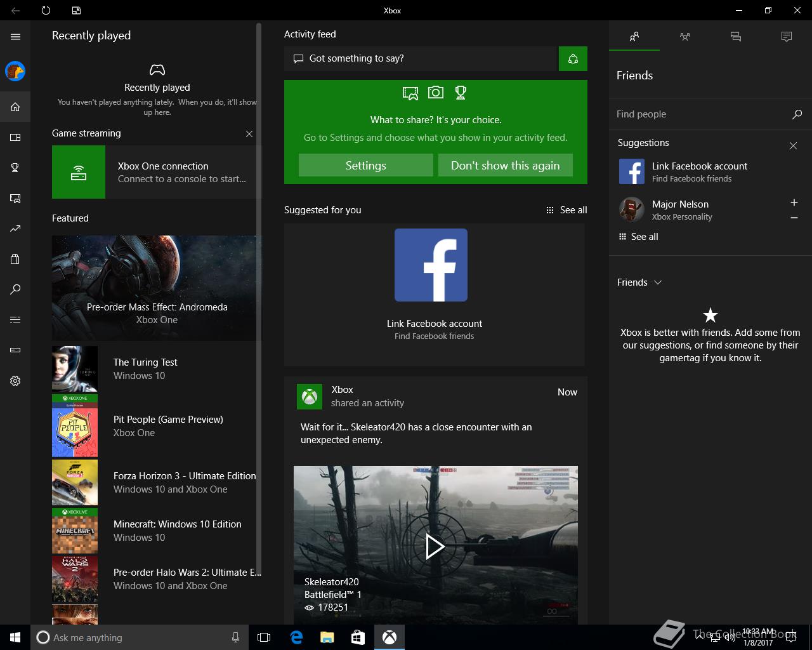Screen dimensions: 812x650
Task: Switch to the Activity alerts tab
Action: pyautogui.click(x=787, y=37)
